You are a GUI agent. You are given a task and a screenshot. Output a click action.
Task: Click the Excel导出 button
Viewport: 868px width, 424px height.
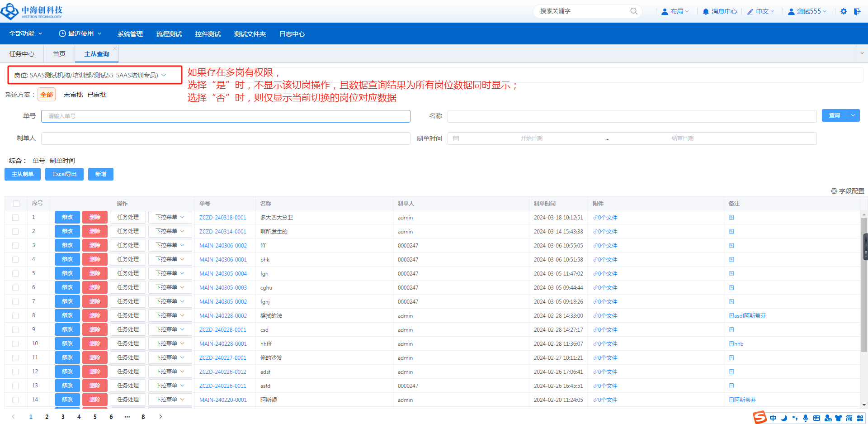point(64,174)
